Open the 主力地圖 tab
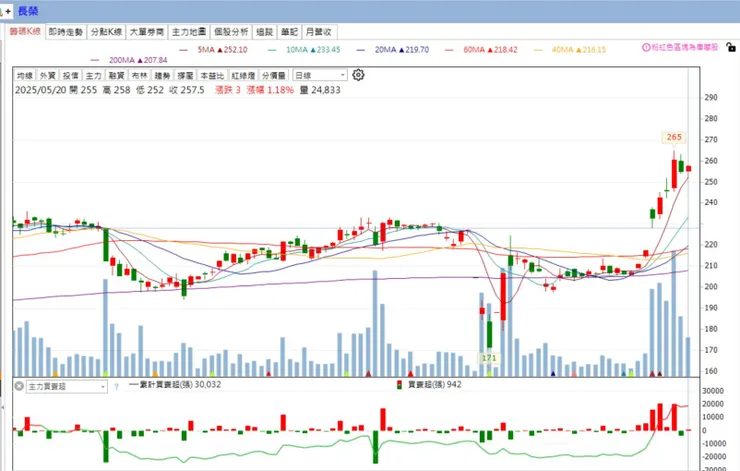Viewport: 740px width, 471px height. point(189,32)
